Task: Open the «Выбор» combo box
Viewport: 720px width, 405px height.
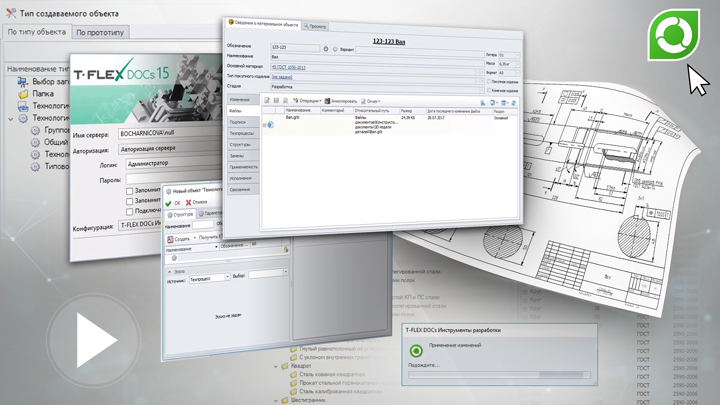Action: (268, 274)
